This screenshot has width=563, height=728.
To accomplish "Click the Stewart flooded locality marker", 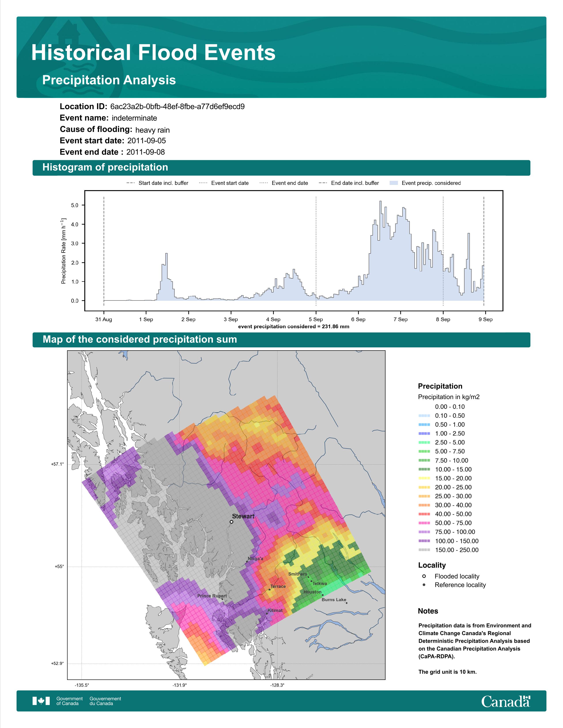I will 231,522.
